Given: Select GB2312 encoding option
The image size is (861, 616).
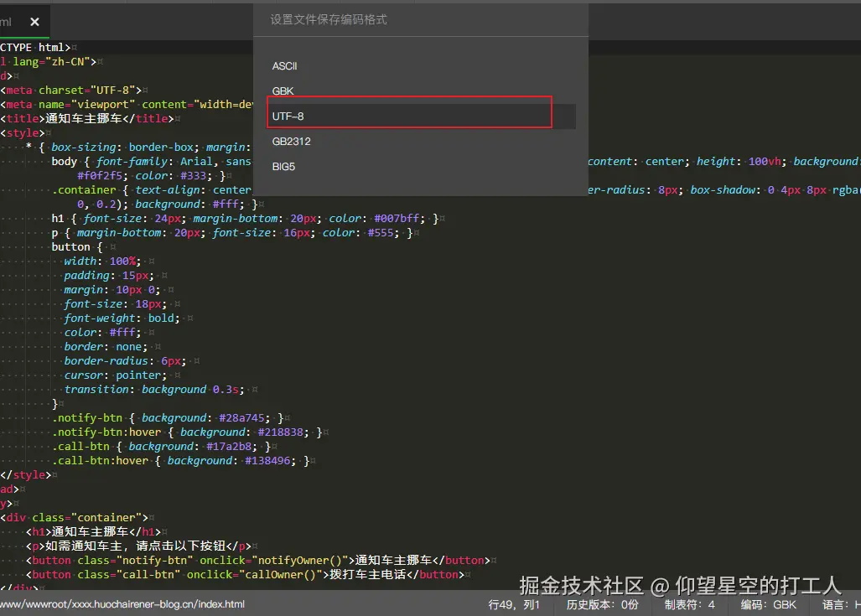Looking at the screenshot, I should point(291,142).
